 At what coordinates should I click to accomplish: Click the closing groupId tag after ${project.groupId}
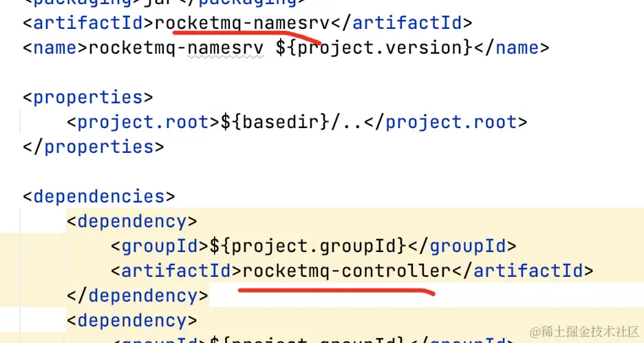tap(462, 247)
